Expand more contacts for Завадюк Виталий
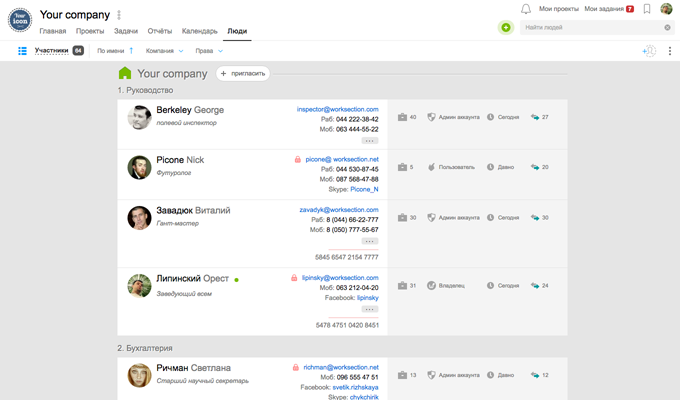680x400 pixels. 369,241
